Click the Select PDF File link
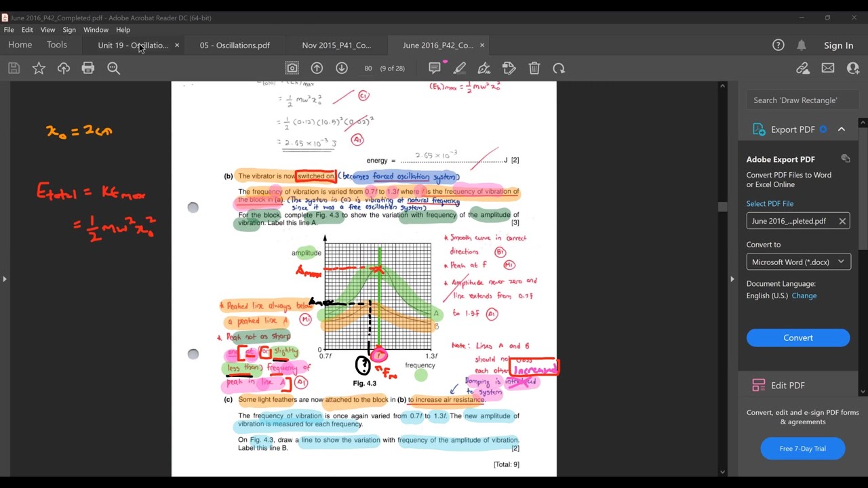 coord(770,203)
